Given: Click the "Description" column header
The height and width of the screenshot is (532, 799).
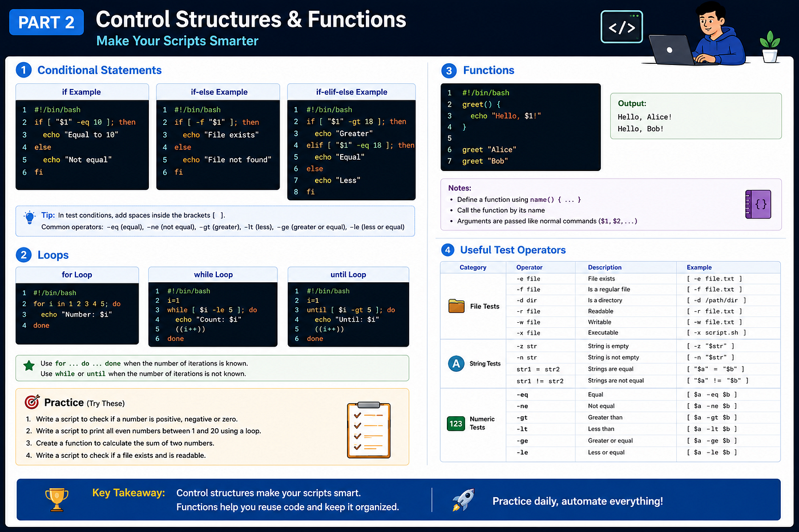Looking at the screenshot, I should click(605, 267).
